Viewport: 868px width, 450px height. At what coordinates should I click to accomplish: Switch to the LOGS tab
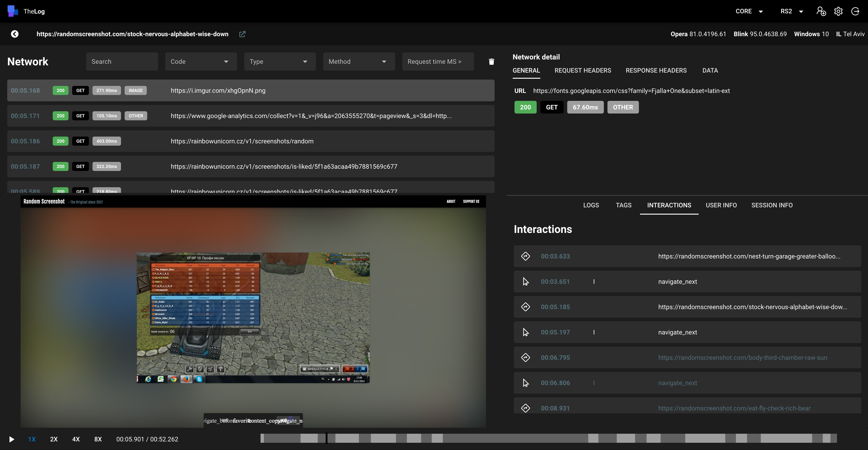(591, 205)
